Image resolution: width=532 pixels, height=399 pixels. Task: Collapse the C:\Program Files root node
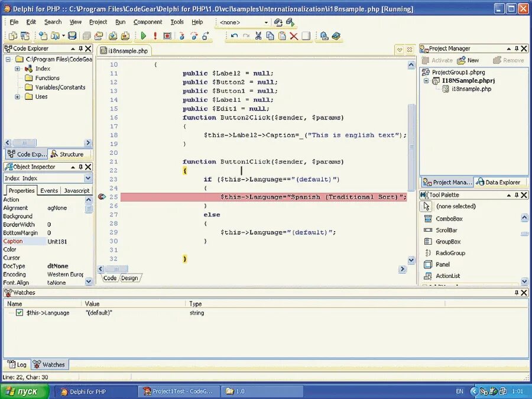tap(8, 59)
